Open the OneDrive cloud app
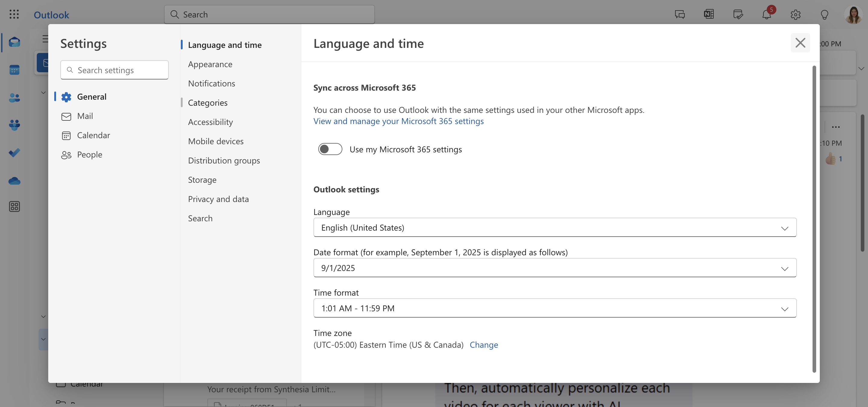 [x=14, y=181]
